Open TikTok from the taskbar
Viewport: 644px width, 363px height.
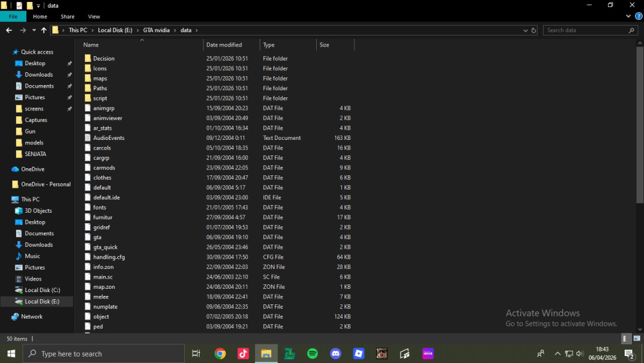pos(243,353)
